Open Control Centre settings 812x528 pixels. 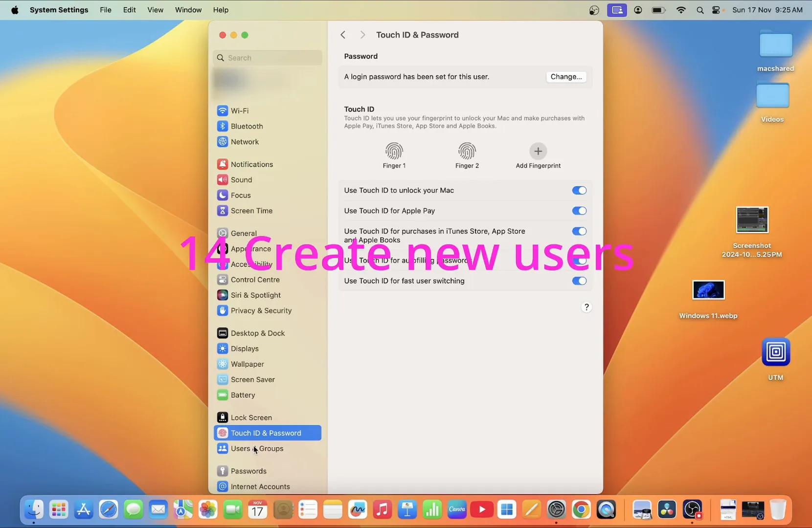(267, 280)
